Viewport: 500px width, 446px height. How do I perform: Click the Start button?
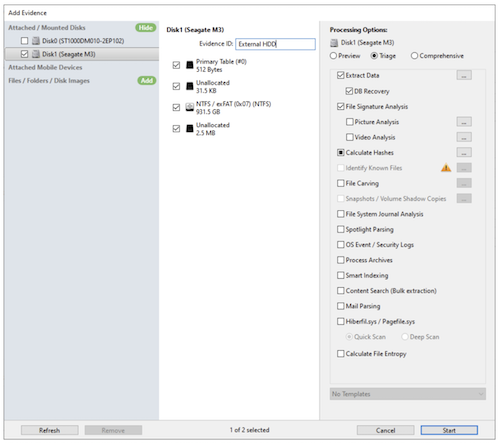449,430
